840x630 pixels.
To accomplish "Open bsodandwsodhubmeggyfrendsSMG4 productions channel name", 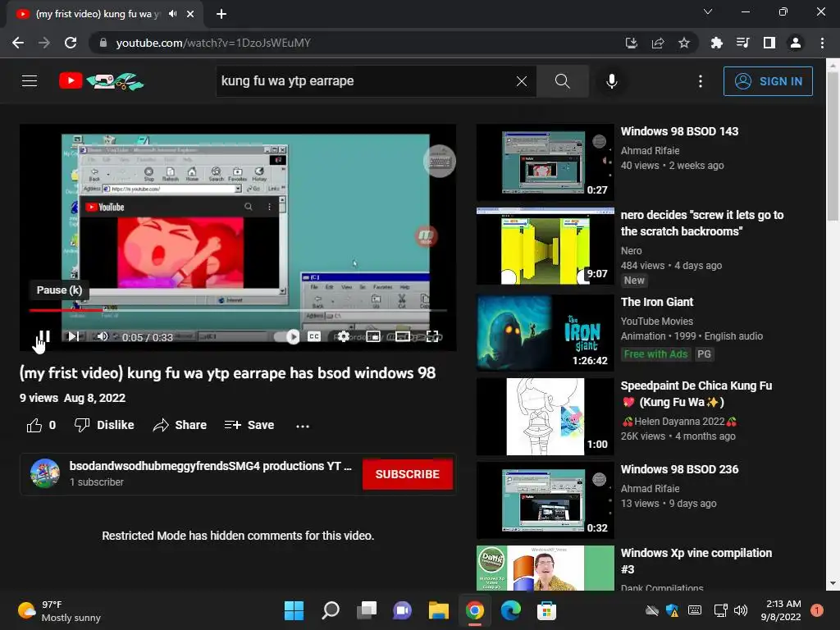I will (x=211, y=466).
